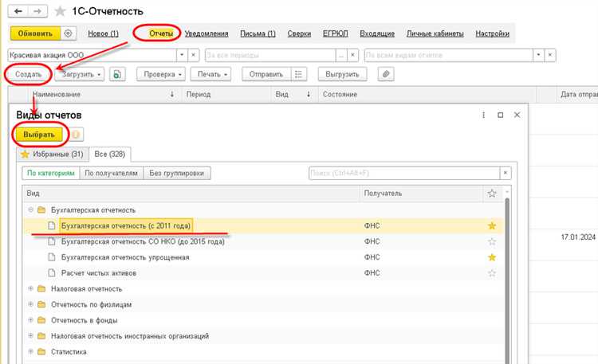
Task: Favorite the Расчет чистых активов star
Action: [x=492, y=273]
